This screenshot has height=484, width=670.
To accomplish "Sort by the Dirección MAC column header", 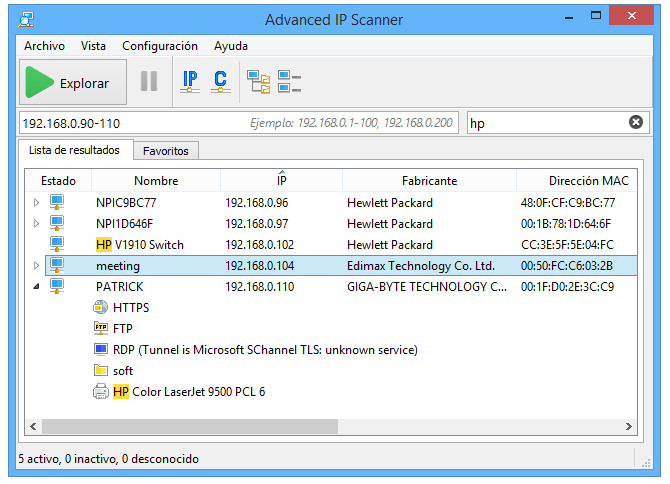I will point(577,181).
